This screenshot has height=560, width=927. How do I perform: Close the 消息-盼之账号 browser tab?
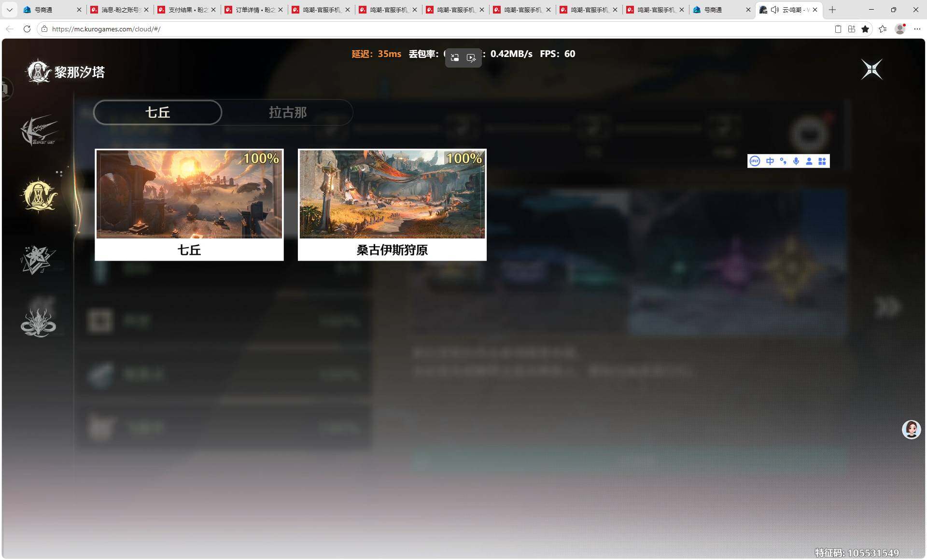coord(146,10)
